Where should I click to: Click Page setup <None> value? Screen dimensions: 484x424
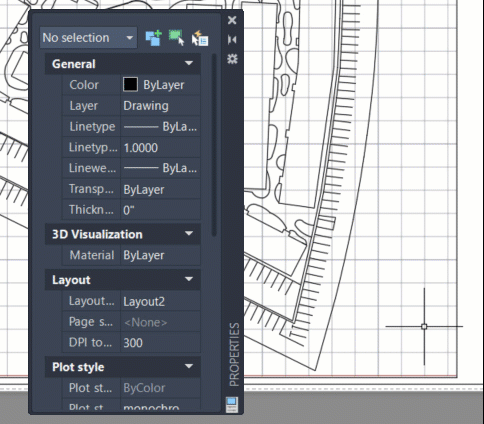click(160, 322)
